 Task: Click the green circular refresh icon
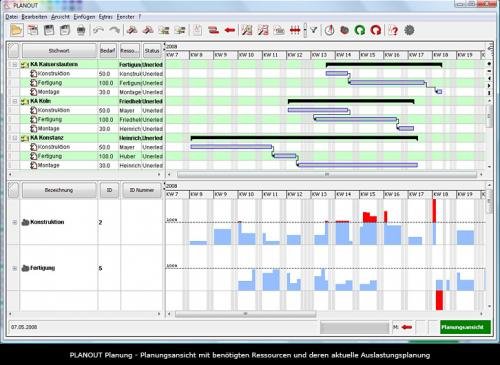pyautogui.click(x=360, y=31)
